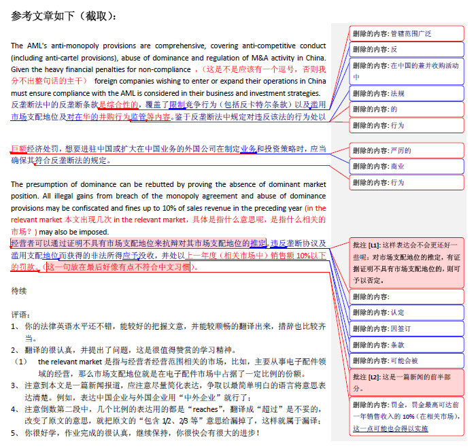Select the deletion balloon starting '罚金，罚金最高可达'
Screen dimensions: 476x448
(x=407, y=417)
